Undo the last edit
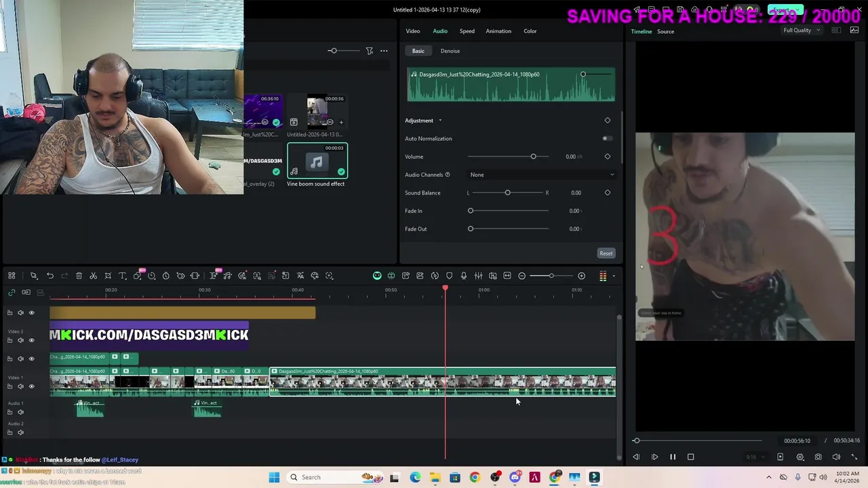The image size is (868, 488). tap(50, 276)
